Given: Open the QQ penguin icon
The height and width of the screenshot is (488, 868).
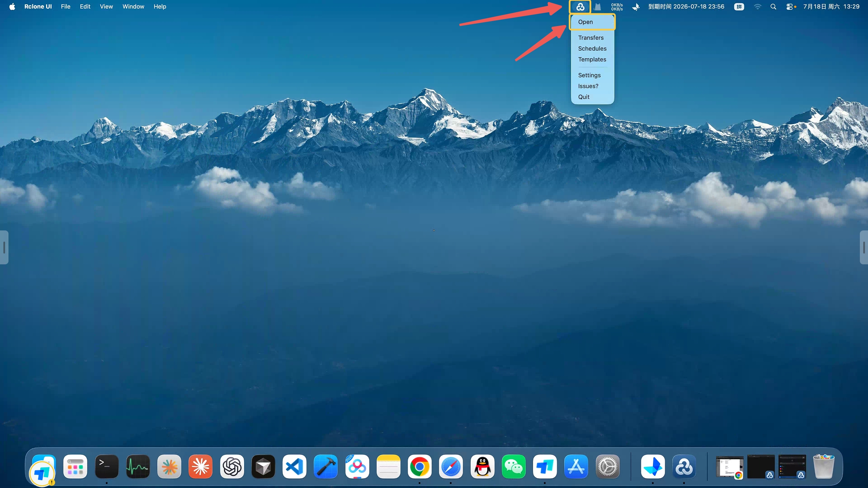Looking at the screenshot, I should point(482,467).
